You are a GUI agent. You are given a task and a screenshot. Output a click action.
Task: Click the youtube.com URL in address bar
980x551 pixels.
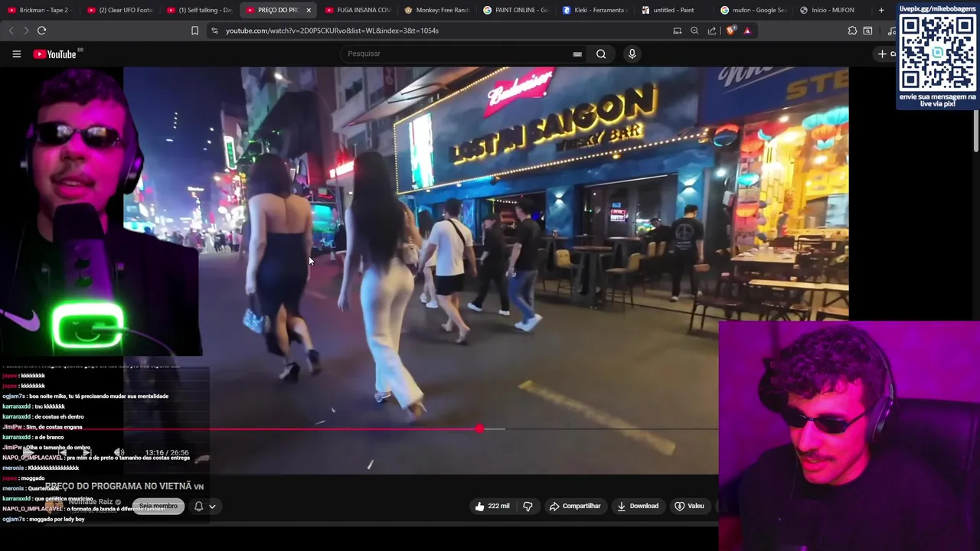pyautogui.click(x=332, y=31)
